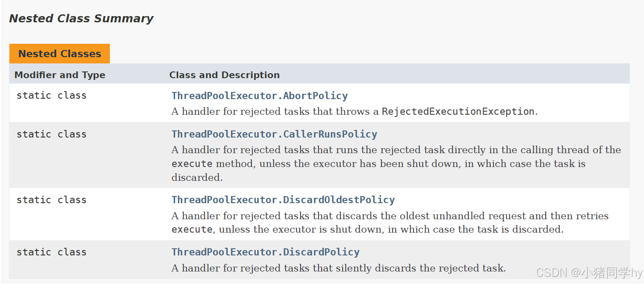Click the CallerRunsPolicy description paragraph
The width and height of the screenshot is (644, 284).
coord(396,163)
